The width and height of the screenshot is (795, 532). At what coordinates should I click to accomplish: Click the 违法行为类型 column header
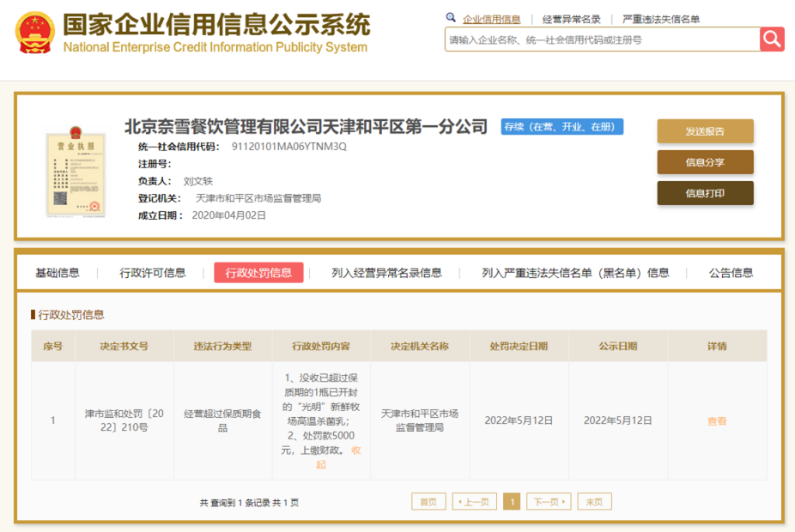pos(222,346)
